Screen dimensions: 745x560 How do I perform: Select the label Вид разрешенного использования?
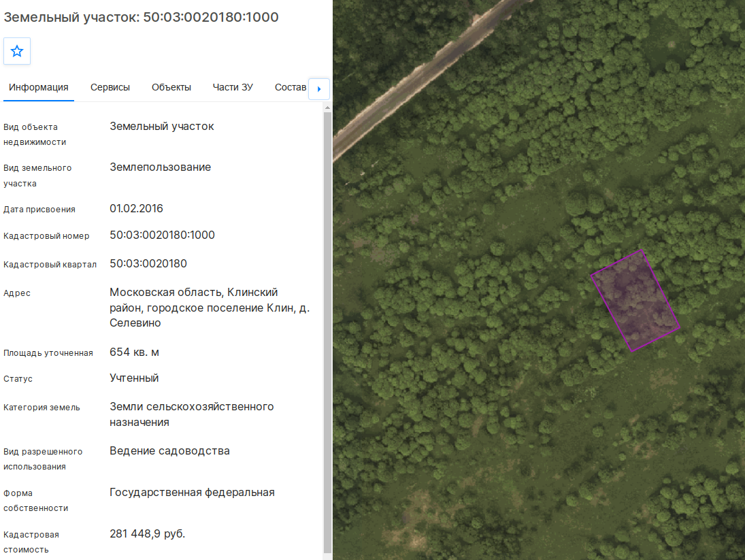[43, 459]
